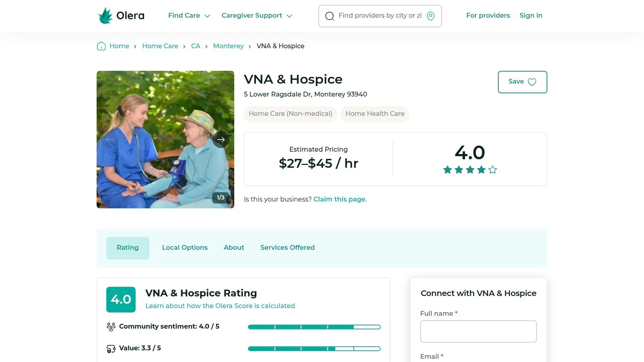Viewport: 644px width, 362px height.
Task: Expand the Caregiver Support menu
Action: tap(256, 16)
